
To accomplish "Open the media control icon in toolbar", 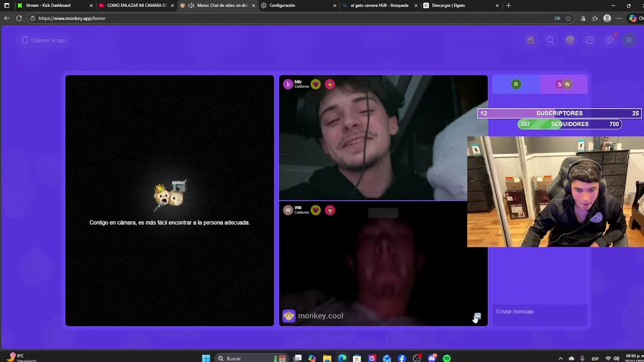I will (x=583, y=18).
